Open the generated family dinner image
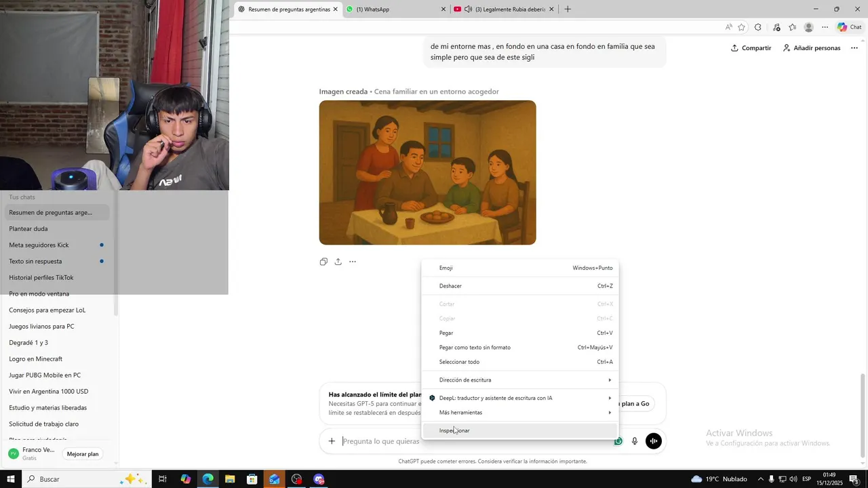Viewport: 868px width, 488px height. coord(427,172)
